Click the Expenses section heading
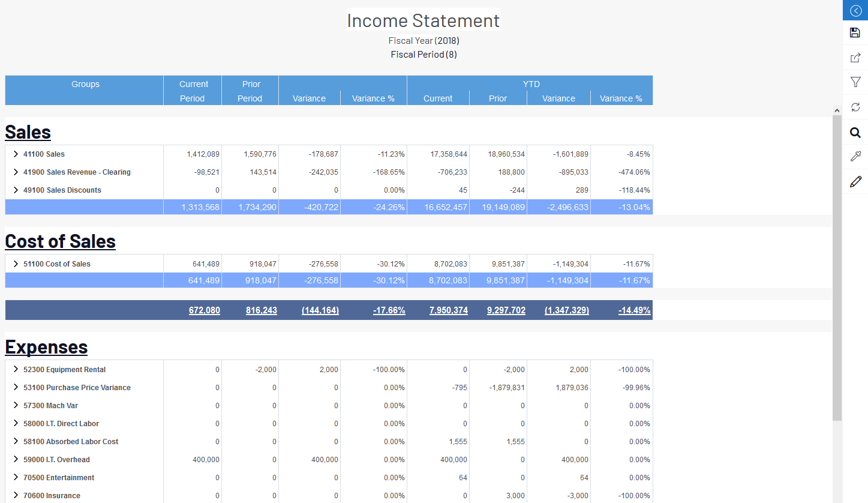This screenshot has width=868, height=503. pyautogui.click(x=46, y=347)
